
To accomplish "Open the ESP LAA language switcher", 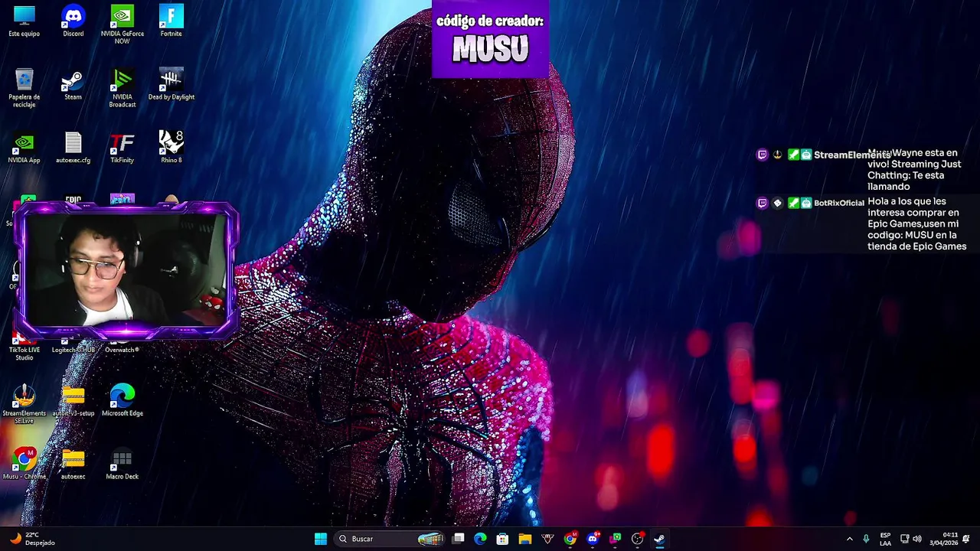I will pos(885,539).
